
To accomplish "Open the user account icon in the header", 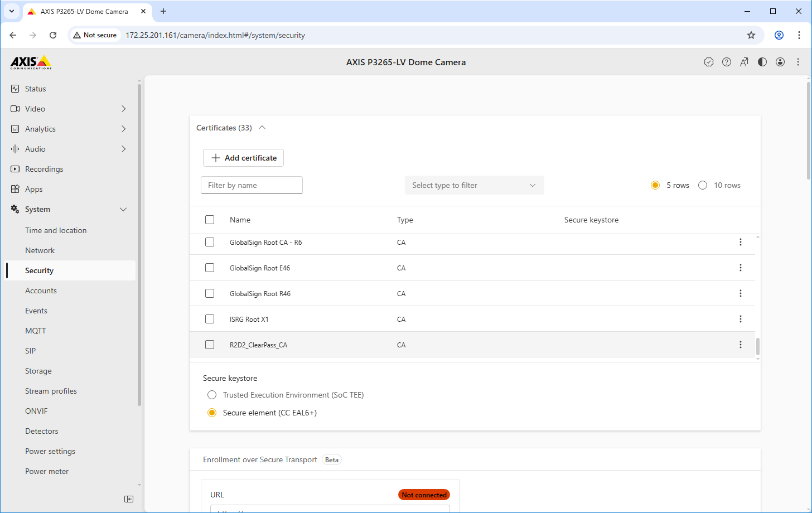I will (780, 62).
